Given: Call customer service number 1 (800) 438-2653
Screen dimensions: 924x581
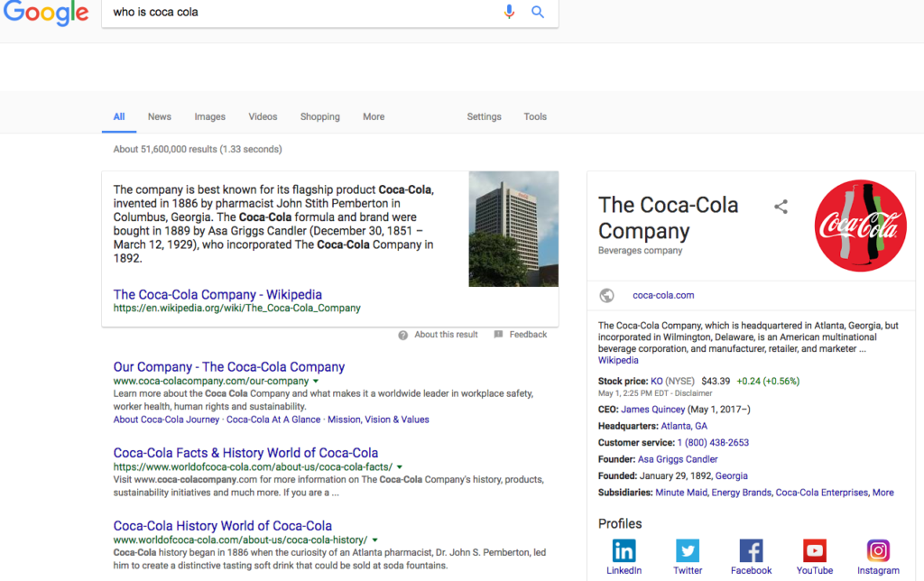Looking at the screenshot, I should point(713,443).
